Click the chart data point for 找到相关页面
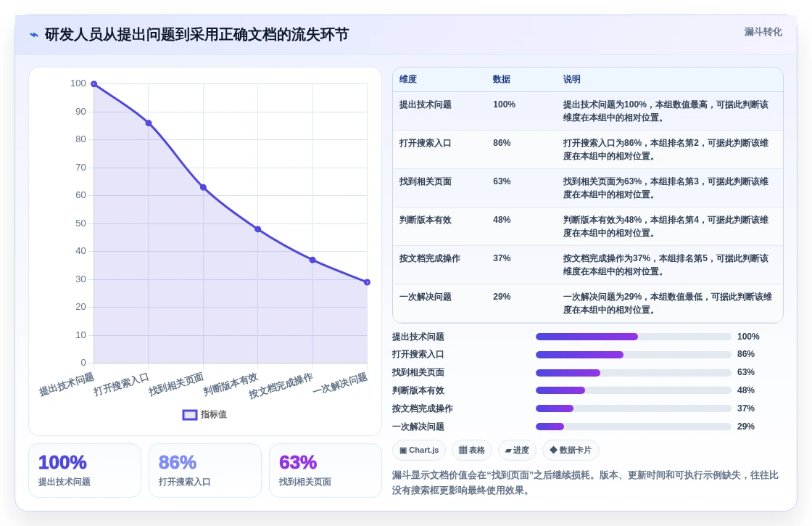 point(203,188)
